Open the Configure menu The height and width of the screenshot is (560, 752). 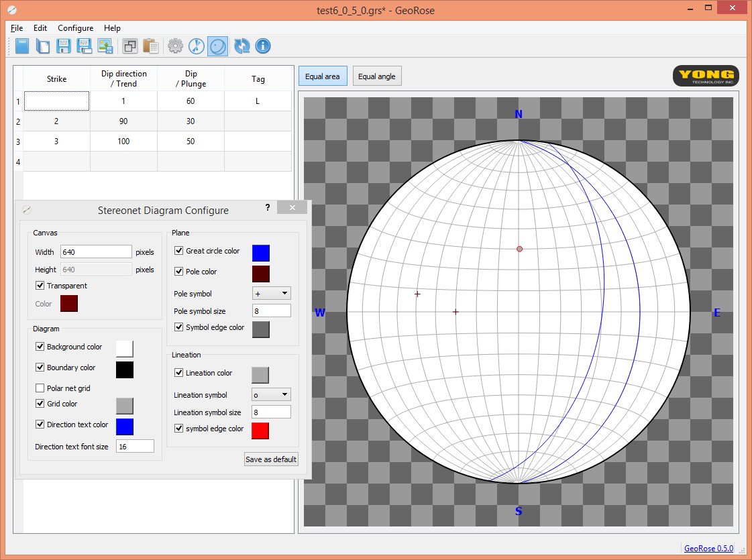76,27
